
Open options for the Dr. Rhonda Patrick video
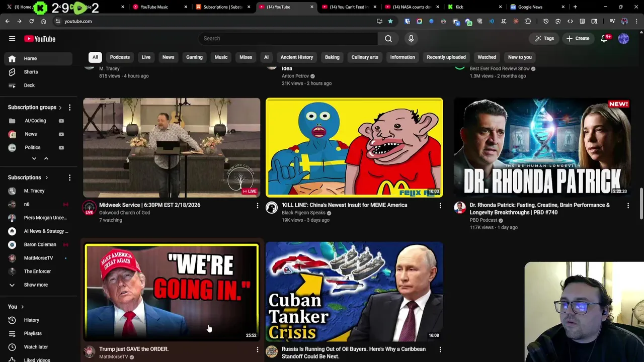[x=628, y=205]
